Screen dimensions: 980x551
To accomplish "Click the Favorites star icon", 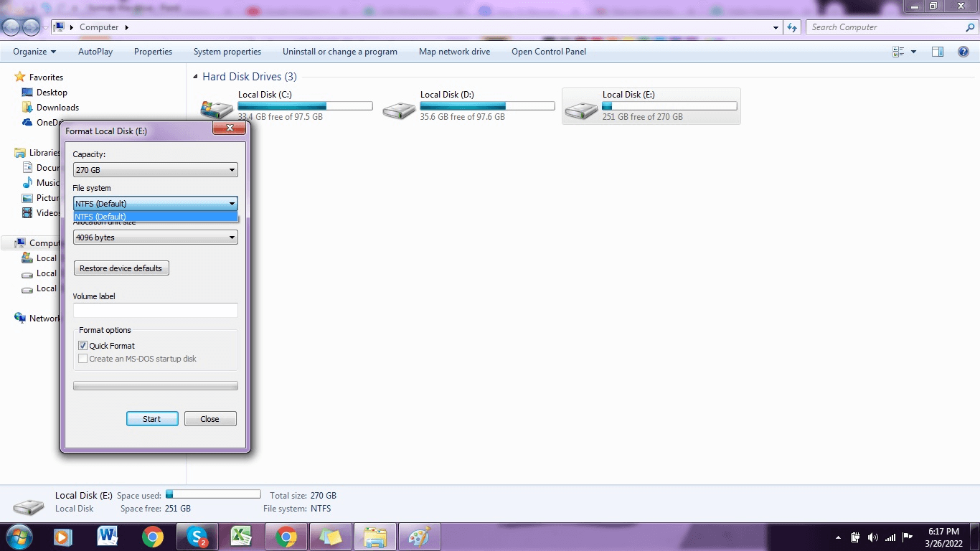I will click(x=20, y=77).
